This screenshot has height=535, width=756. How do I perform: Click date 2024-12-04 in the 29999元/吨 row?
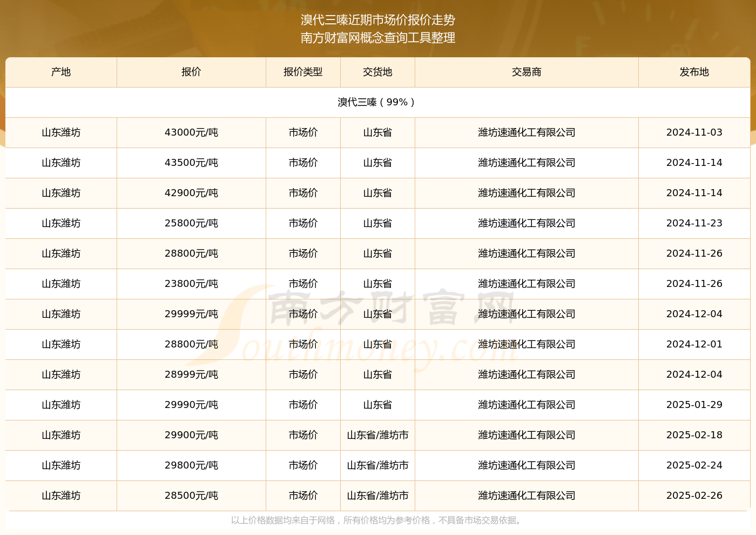[x=694, y=314]
